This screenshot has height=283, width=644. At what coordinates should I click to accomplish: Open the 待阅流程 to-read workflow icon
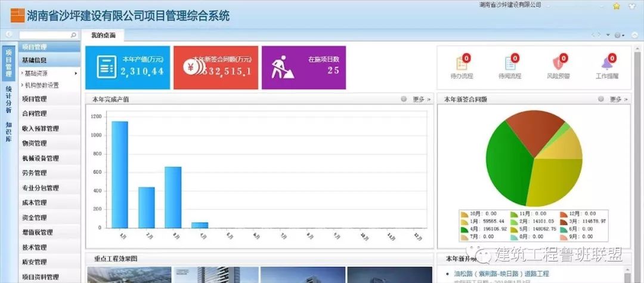pyautogui.click(x=510, y=63)
